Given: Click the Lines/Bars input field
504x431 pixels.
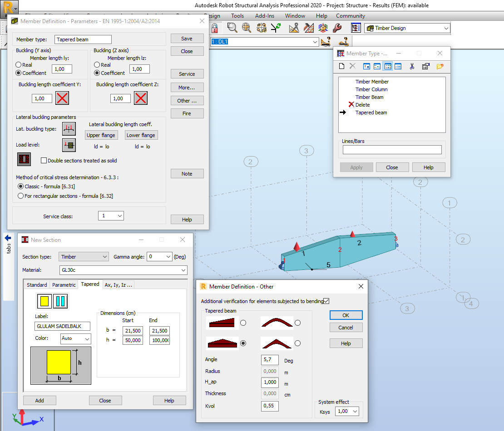Looking at the screenshot, I should (392, 150).
